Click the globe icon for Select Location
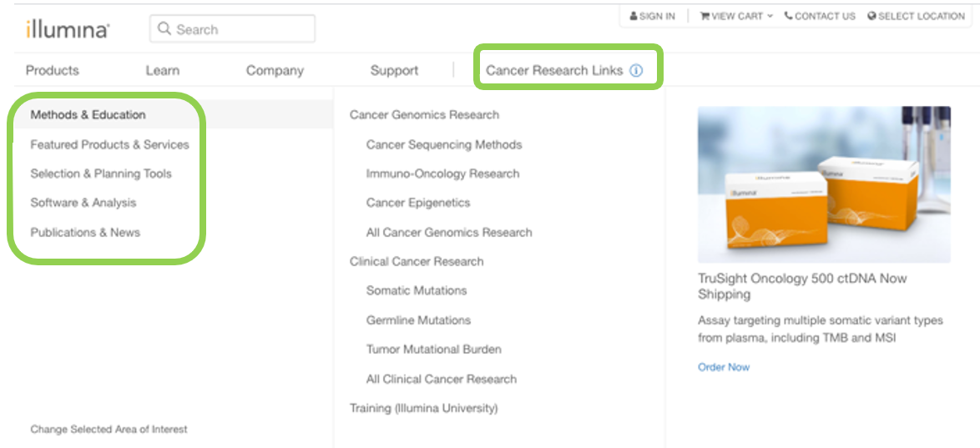This screenshot has width=980, height=448. (872, 16)
